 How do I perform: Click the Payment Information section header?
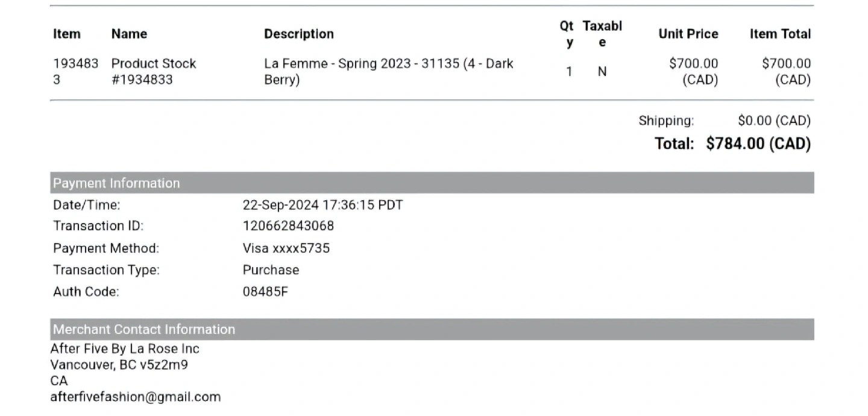[116, 183]
